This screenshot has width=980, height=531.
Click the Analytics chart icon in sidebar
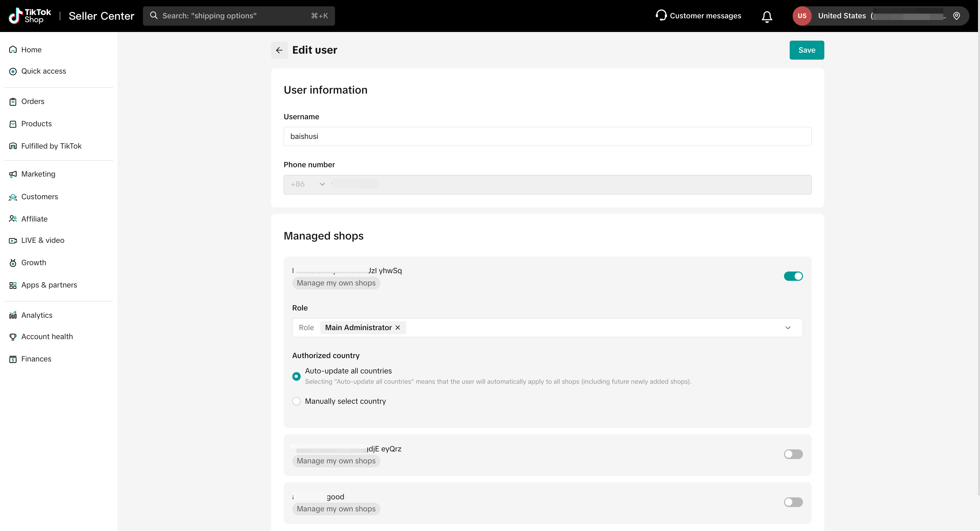pos(13,315)
